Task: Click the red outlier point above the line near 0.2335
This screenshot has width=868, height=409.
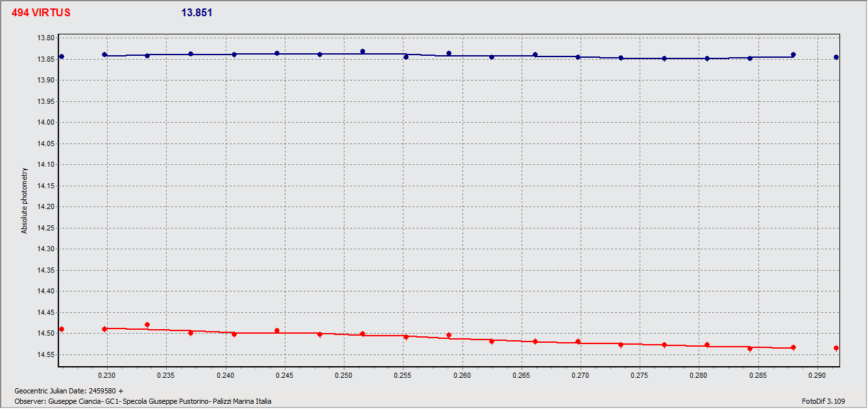Action: (x=147, y=325)
